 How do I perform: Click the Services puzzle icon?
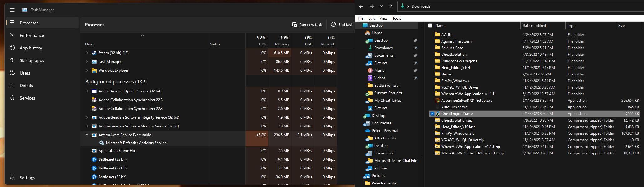pos(12,98)
